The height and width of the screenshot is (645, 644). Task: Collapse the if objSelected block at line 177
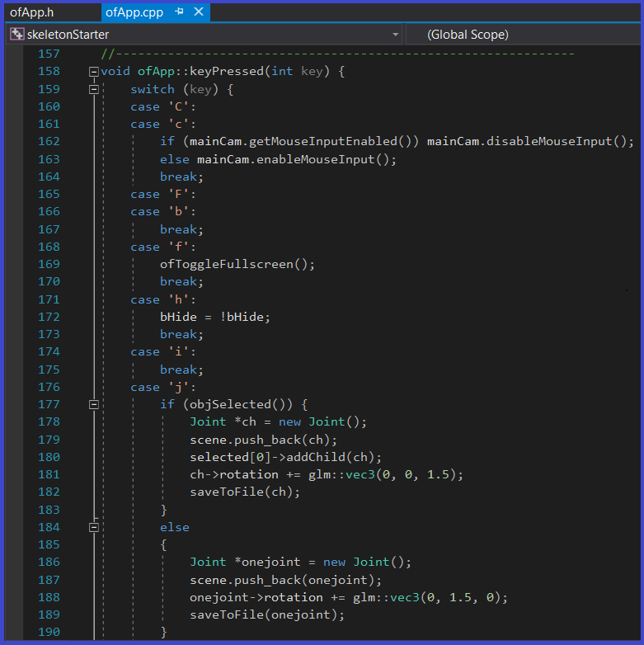tap(93, 405)
